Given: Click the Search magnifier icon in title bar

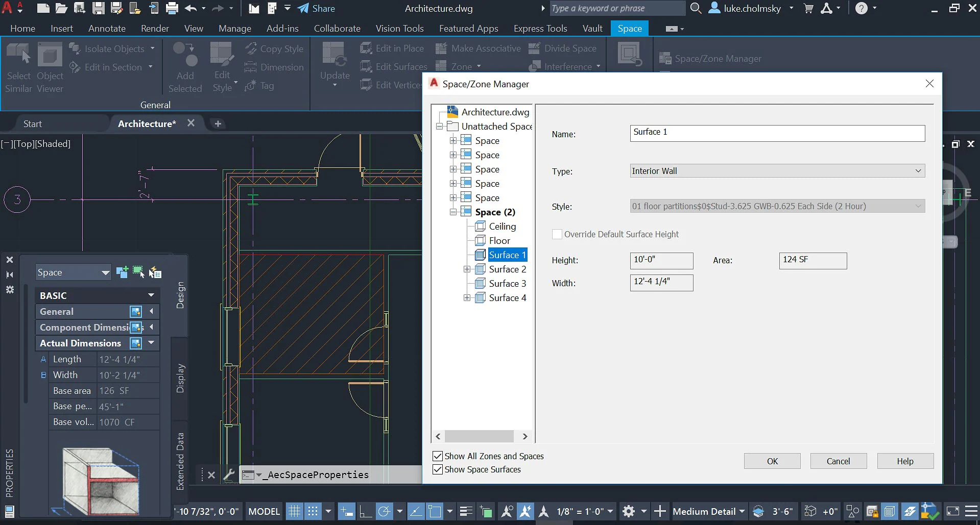Looking at the screenshot, I should [696, 8].
